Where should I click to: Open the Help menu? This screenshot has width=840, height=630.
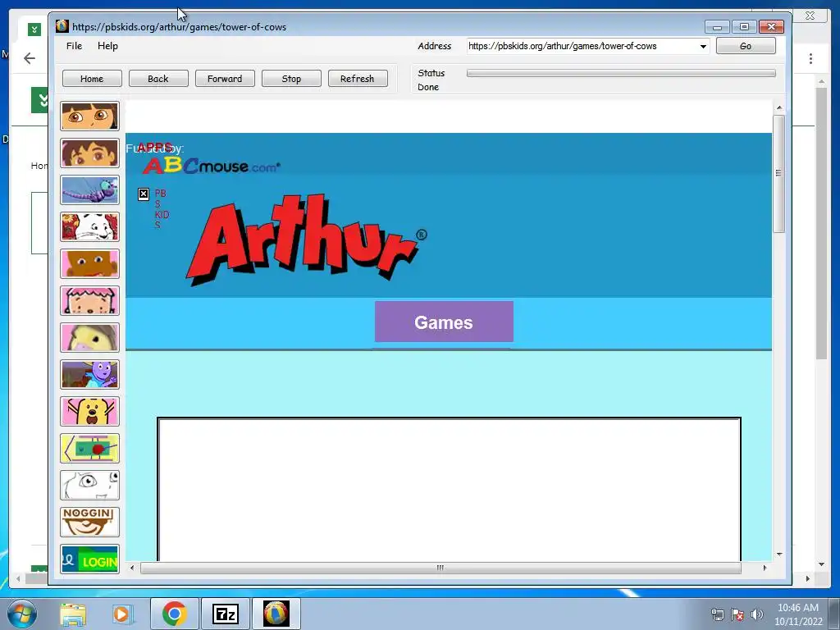point(107,46)
